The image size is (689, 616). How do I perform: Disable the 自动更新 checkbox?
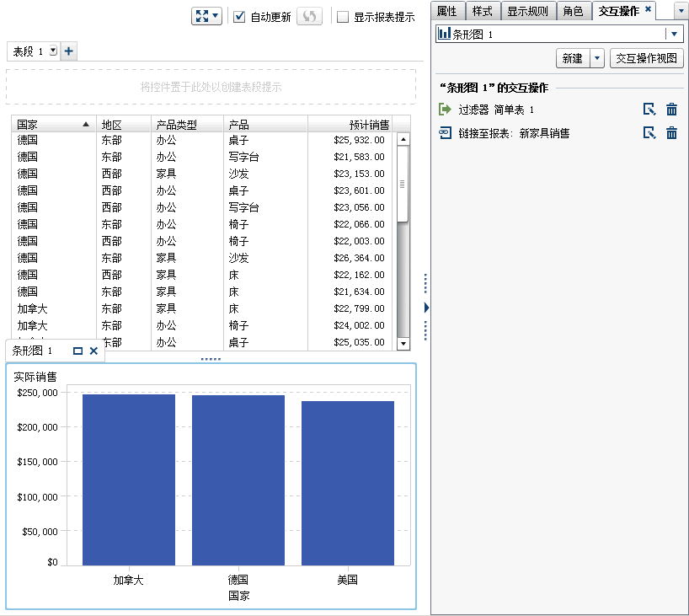[x=240, y=15]
